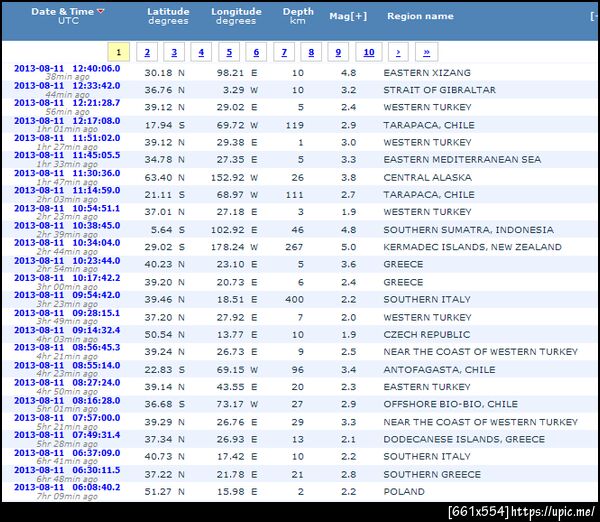Select OFFSHORE BIO-BIO, CHILE region text

pyautogui.click(x=451, y=404)
